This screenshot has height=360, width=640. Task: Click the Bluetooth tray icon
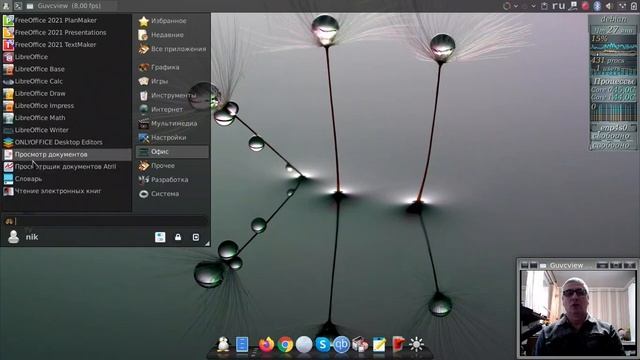pos(597,6)
